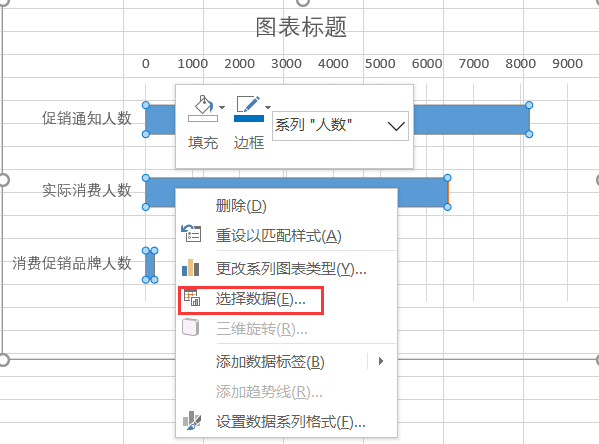Select the 消费促销品牌人数 small bar
This screenshot has height=444, width=599.
(x=150, y=265)
